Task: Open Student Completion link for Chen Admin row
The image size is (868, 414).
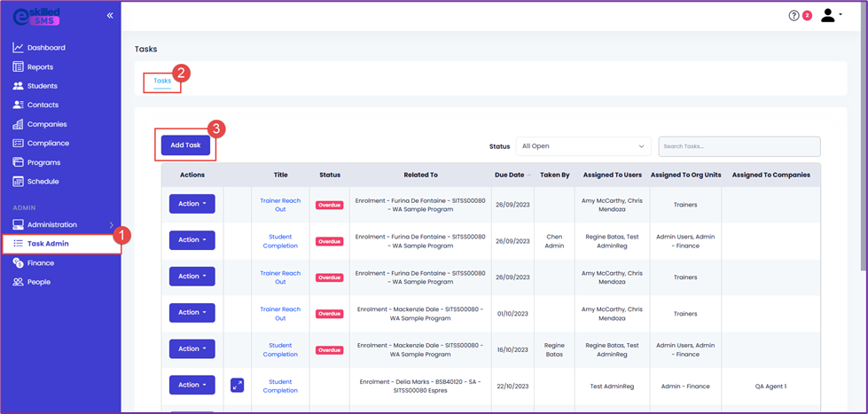Action: click(280, 241)
